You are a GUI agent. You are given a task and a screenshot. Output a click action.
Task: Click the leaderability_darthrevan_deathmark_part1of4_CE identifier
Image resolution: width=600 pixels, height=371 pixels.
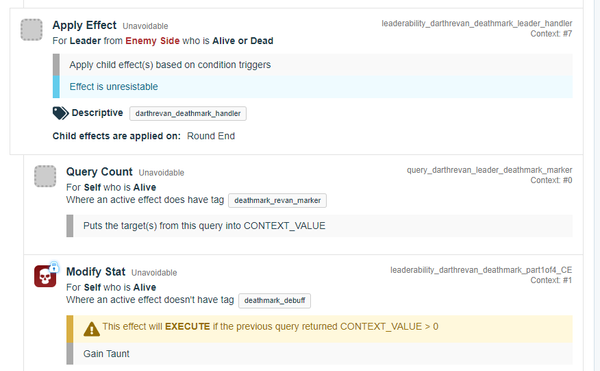pos(481,270)
